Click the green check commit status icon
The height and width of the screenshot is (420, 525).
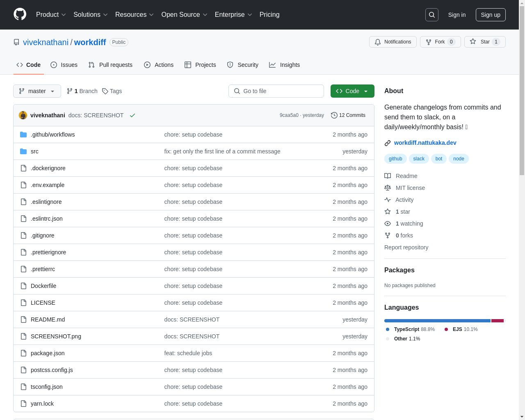(x=132, y=115)
